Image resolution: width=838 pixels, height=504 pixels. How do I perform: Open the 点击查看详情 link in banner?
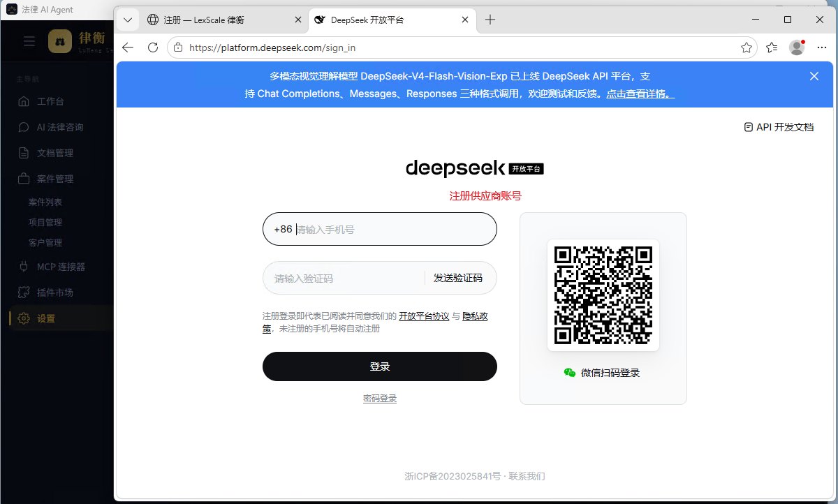click(x=640, y=94)
